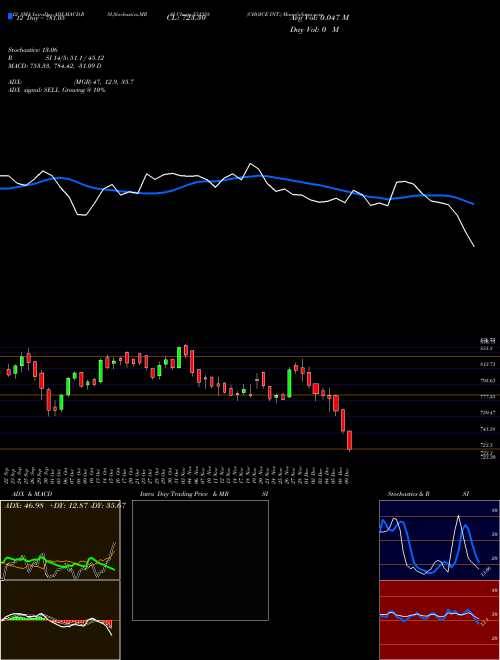Image resolution: width=500 pixels, height=660 pixels.
Task: Click the '12 Day = 781.03' SMA label
Action: pyautogui.click(x=39, y=18)
